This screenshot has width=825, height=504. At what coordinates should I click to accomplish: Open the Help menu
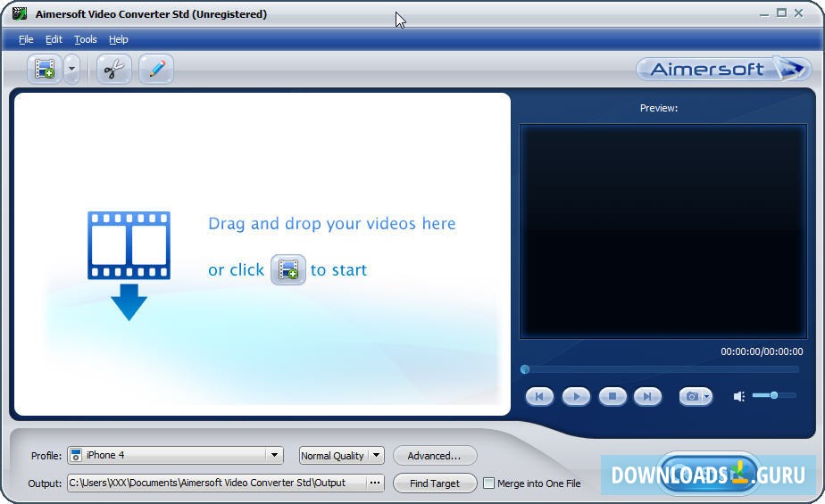[x=119, y=39]
